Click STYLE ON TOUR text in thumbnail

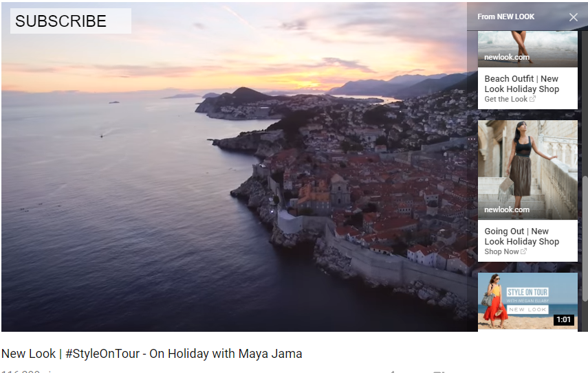click(x=527, y=292)
